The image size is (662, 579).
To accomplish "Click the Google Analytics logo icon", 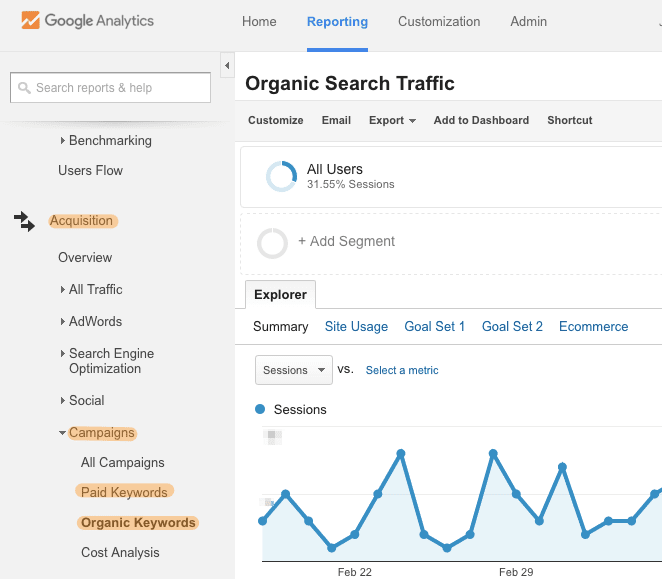I will (30, 21).
